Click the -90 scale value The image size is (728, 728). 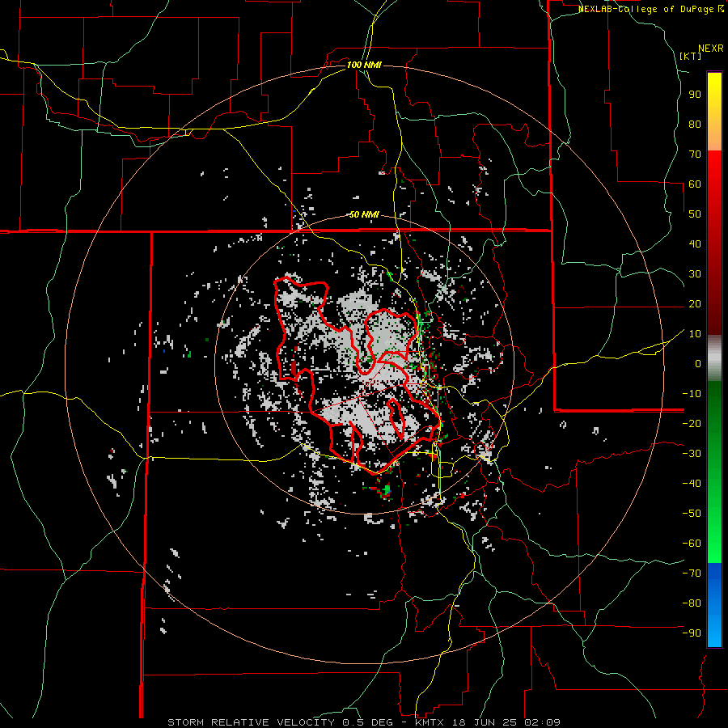(x=692, y=633)
